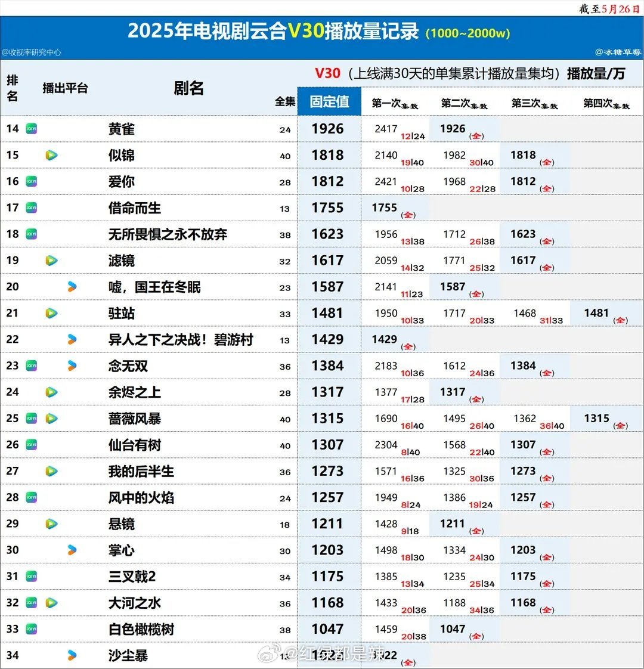Tap the Tencent Video icon in the 驻站 row
This screenshot has width=644, height=669.
[52, 313]
